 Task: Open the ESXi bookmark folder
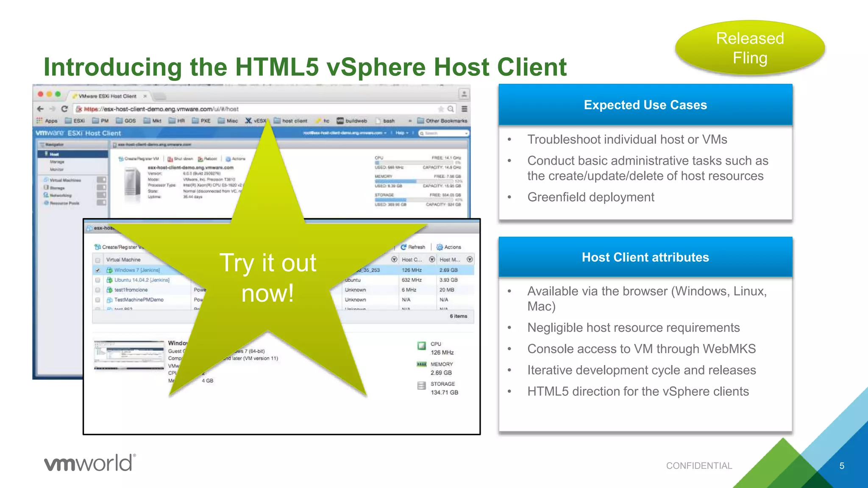[x=75, y=121]
